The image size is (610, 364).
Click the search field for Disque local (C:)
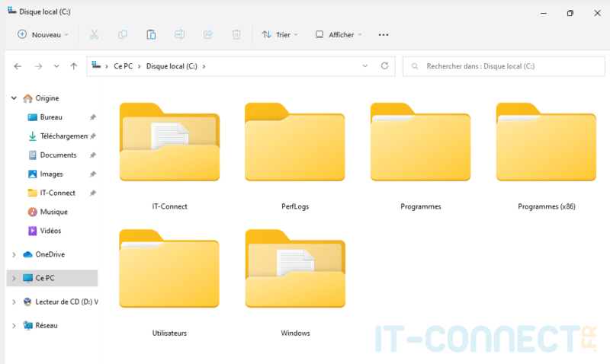(x=504, y=66)
